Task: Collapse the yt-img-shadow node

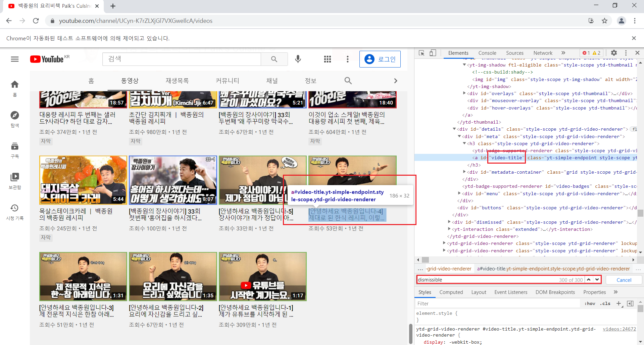Action: 464,65
